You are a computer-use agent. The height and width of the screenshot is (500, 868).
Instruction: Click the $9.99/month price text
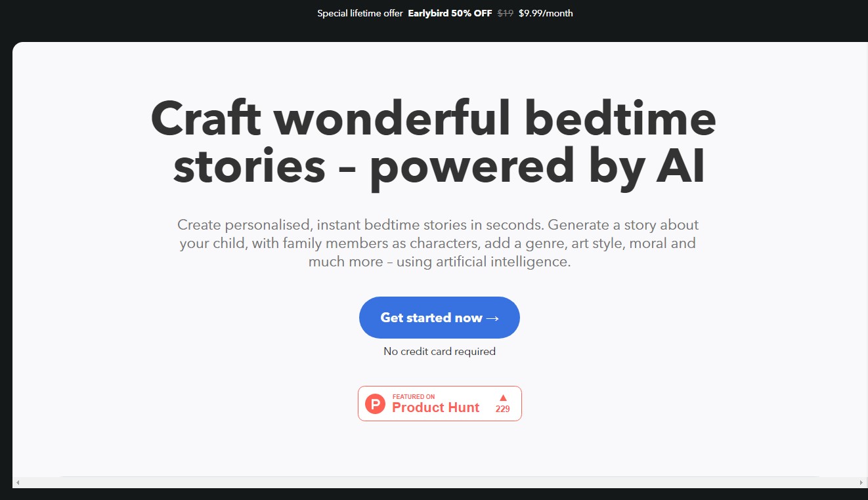click(x=546, y=13)
